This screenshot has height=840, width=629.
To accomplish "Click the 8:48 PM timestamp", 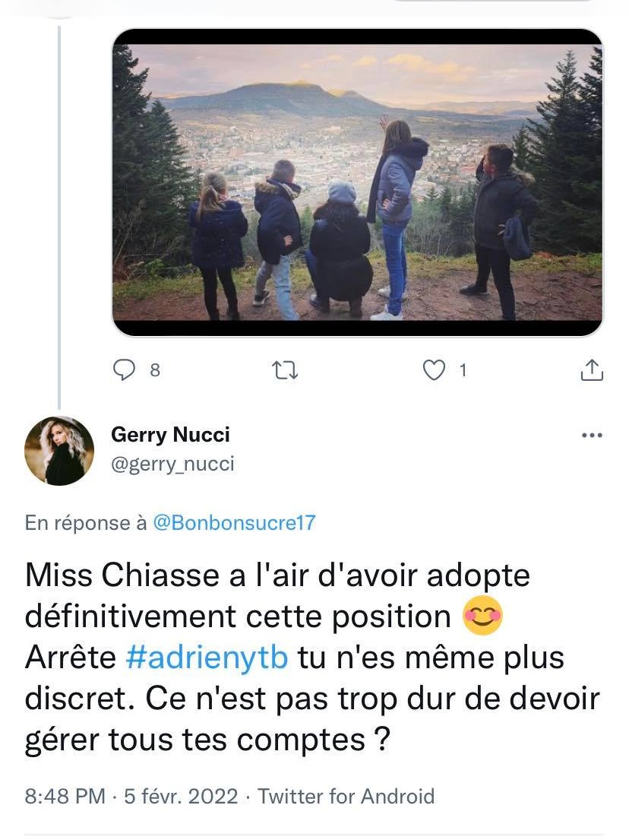I will (65, 796).
